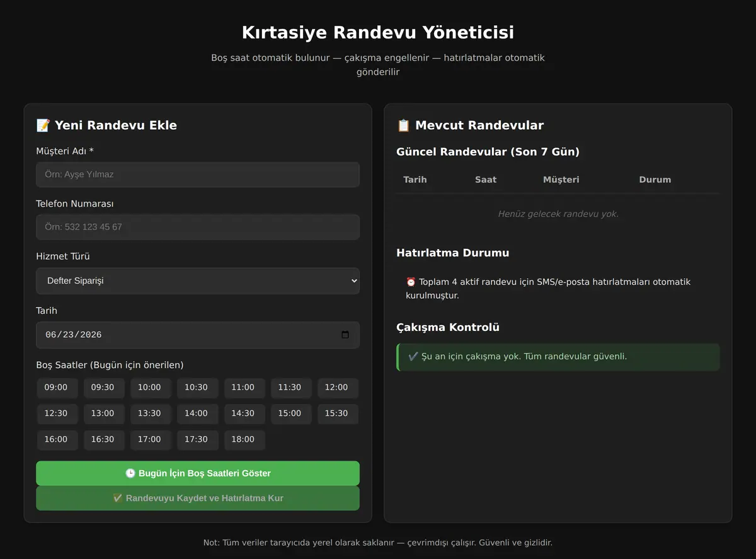Select the 12:30 time slot
Screen dimensions: 756x559
56,413
